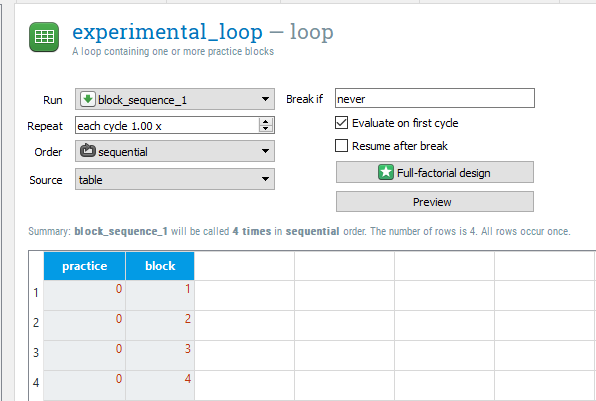
Task: Expand the Order sequential dropdown
Action: pos(175,151)
